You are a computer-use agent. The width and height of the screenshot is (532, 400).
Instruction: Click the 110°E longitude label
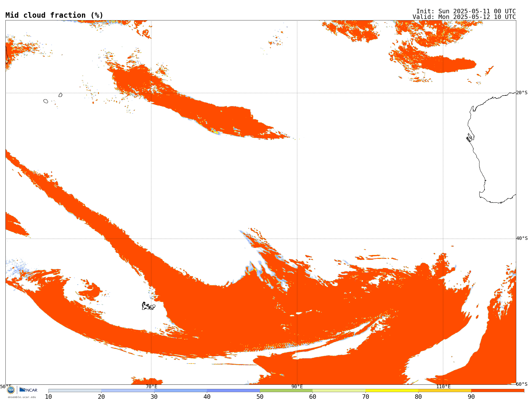point(443,386)
